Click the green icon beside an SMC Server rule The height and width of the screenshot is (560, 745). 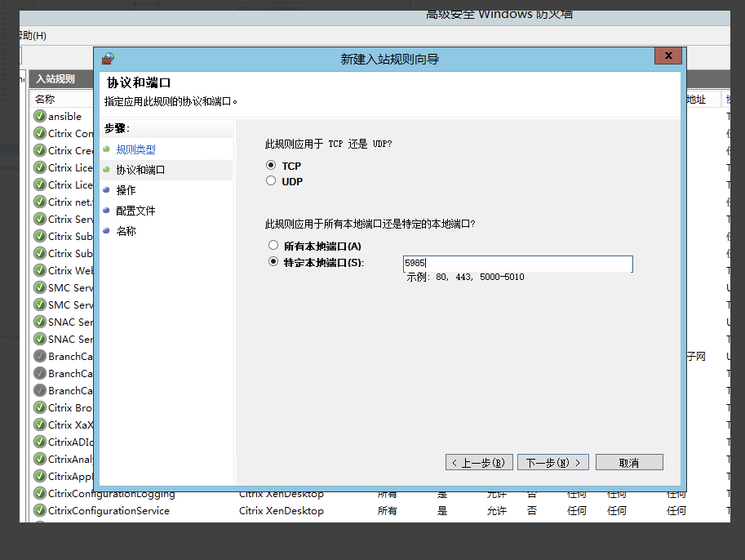click(40, 287)
